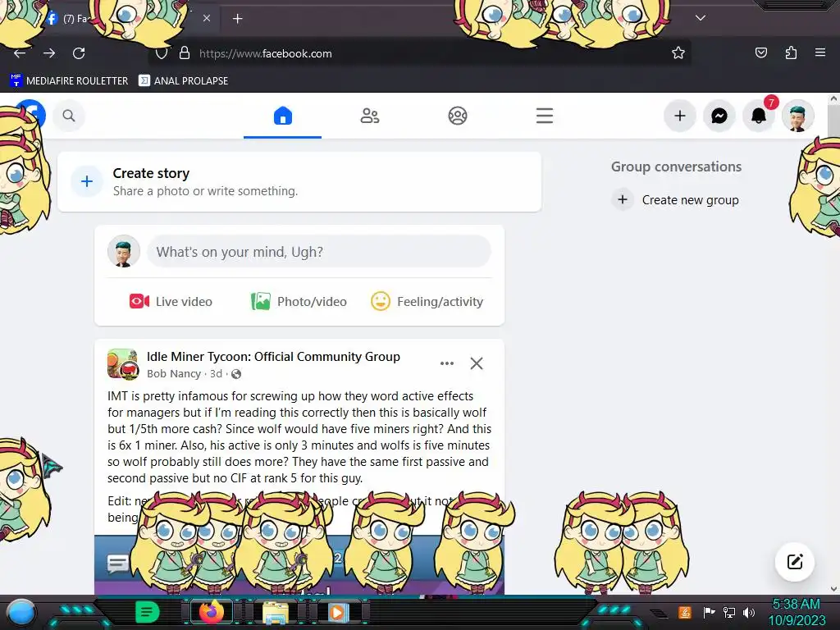Viewport: 840px width, 630px height.
Task: Close the Facebook browser tab
Action: [x=207, y=18]
